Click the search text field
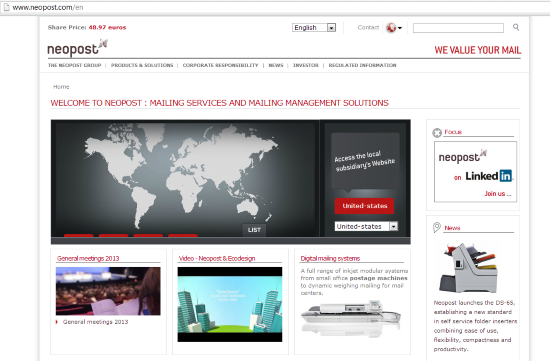Viewport: 550px width, 361px height. 458,28
